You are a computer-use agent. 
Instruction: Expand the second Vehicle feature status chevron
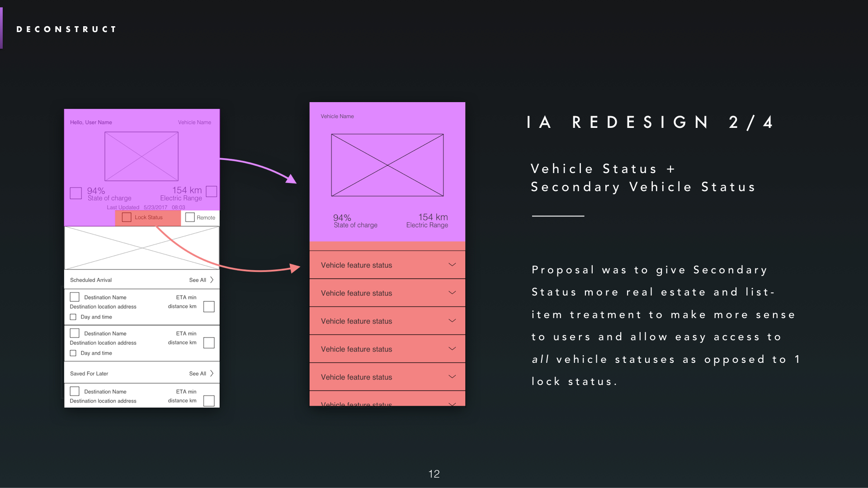pos(452,293)
